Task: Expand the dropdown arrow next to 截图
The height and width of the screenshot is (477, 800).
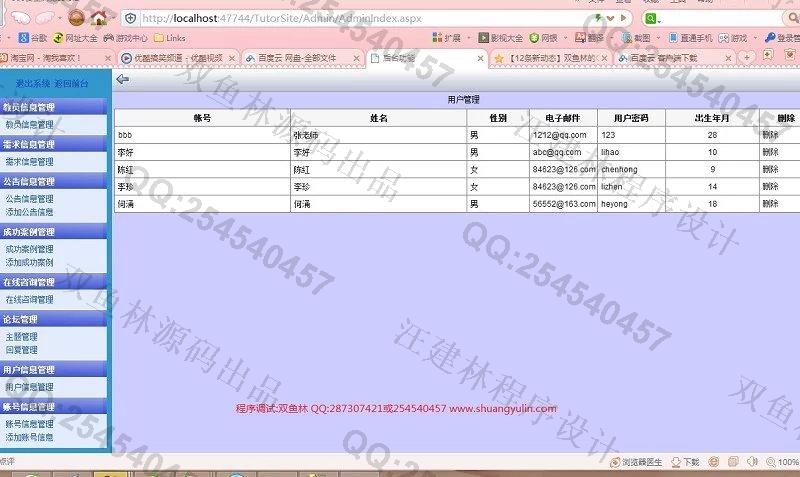Action: click(658, 38)
